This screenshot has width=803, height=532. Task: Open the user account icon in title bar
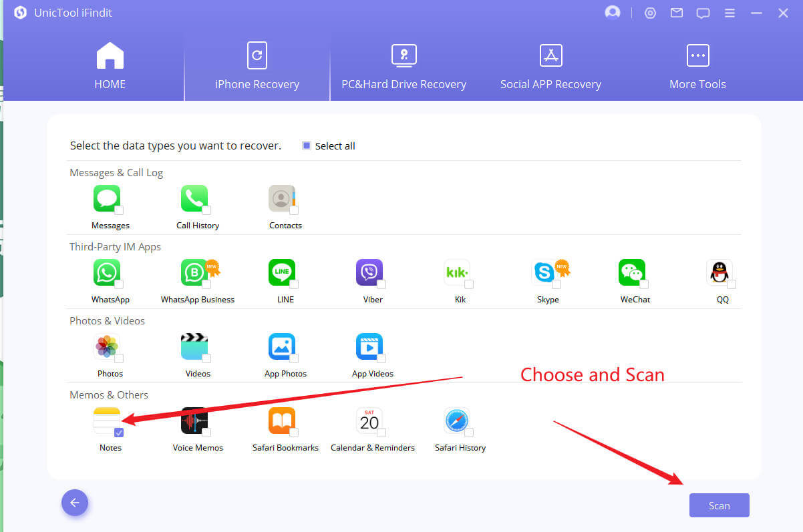point(612,13)
